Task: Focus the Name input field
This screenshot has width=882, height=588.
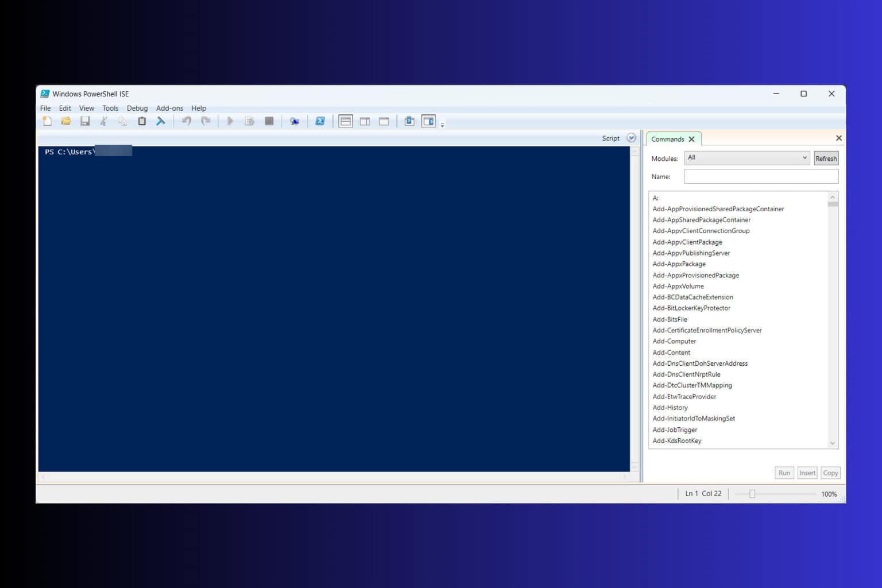Action: tap(761, 176)
